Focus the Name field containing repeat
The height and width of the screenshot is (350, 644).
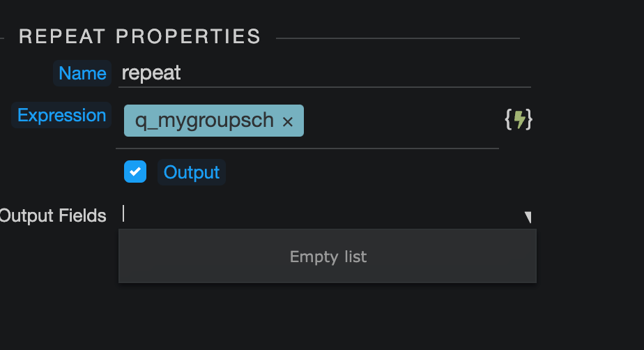[x=325, y=73]
